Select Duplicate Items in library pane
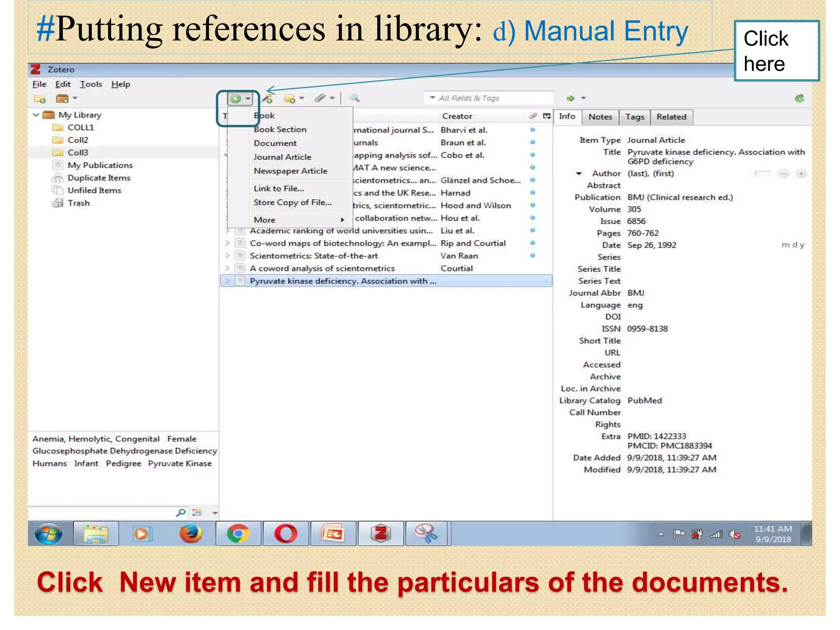This screenshot has height=630, width=840. [99, 178]
